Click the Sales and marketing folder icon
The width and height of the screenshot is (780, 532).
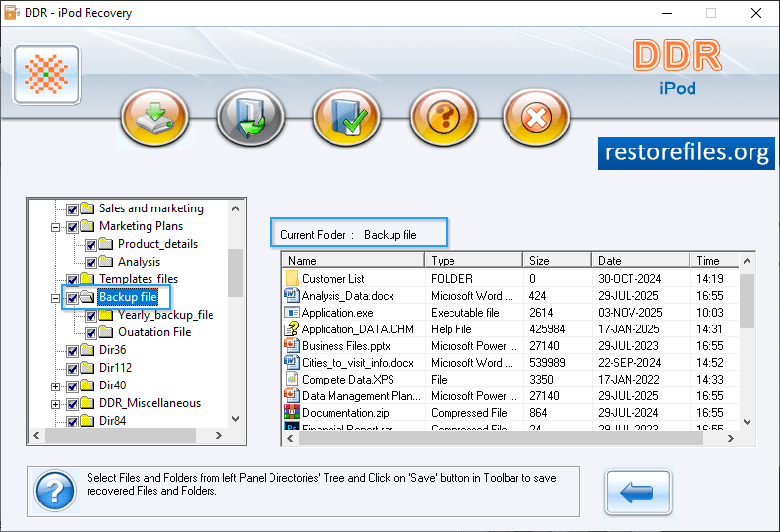88,207
